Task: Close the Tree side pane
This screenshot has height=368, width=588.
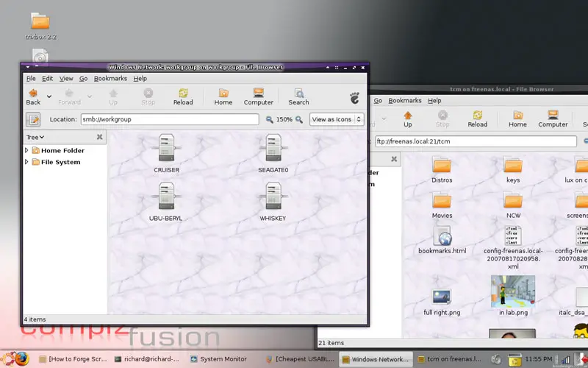Action: click(x=99, y=137)
